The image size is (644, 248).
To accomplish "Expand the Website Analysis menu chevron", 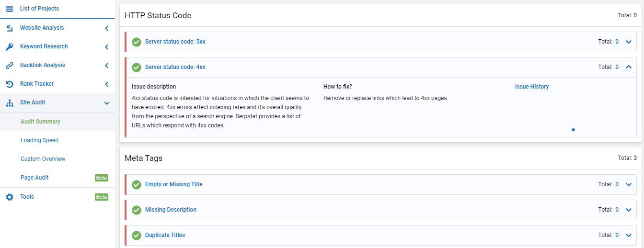I will click(106, 28).
